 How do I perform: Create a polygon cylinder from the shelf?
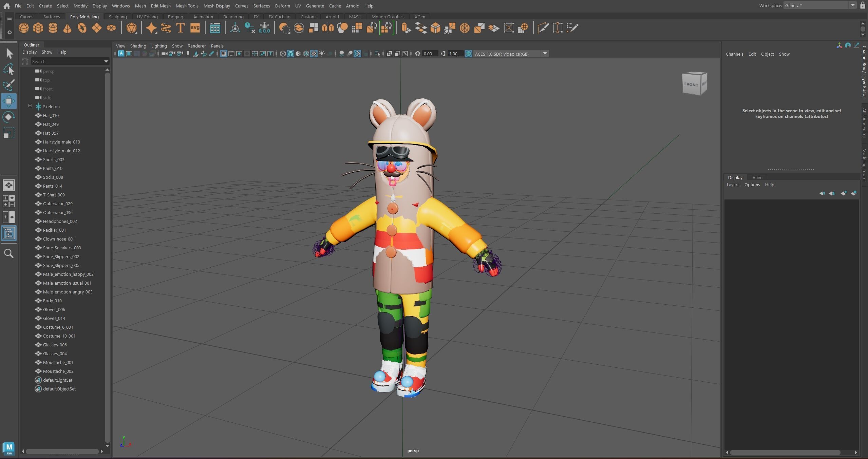click(x=53, y=28)
